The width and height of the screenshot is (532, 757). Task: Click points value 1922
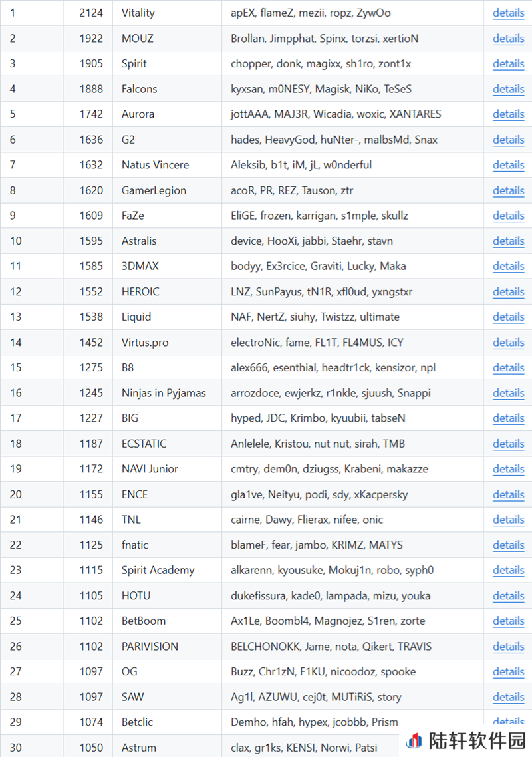(91, 39)
